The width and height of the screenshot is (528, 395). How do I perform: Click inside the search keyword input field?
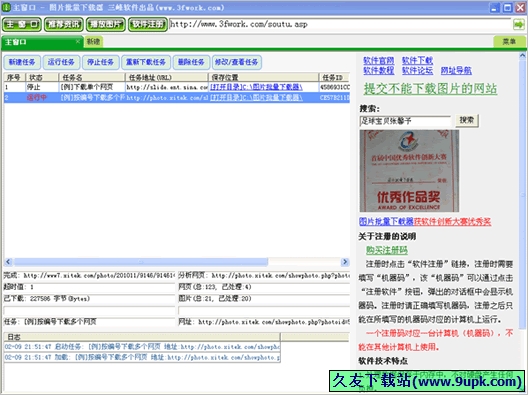coord(405,121)
